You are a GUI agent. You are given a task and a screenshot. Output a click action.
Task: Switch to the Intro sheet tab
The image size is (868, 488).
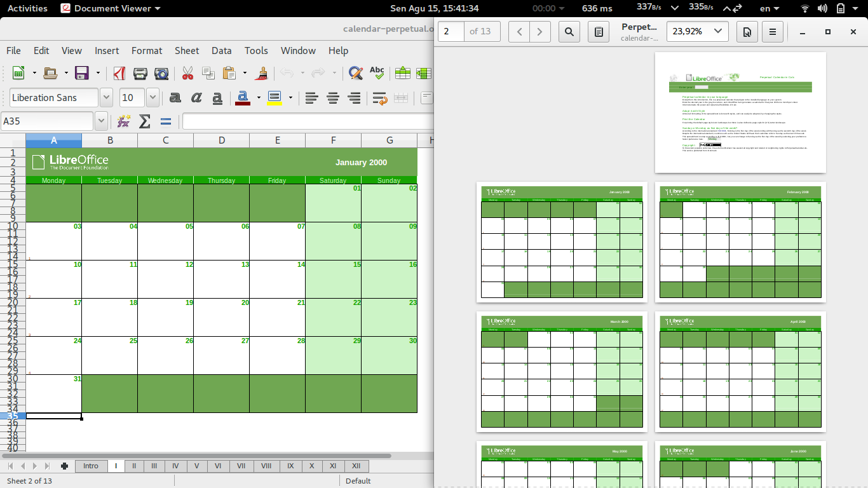(91, 466)
